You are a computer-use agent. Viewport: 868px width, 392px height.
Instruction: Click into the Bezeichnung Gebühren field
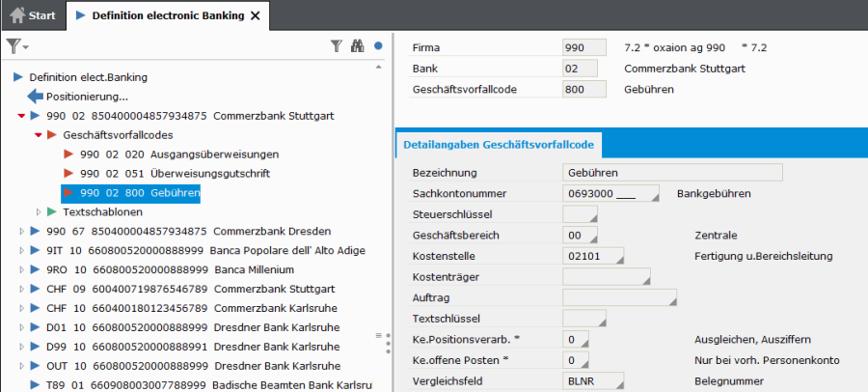point(670,173)
